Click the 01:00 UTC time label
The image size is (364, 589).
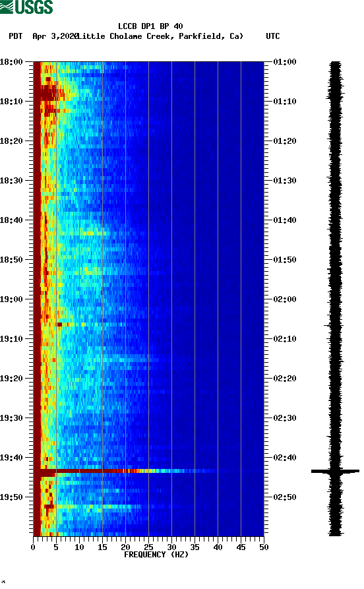click(x=285, y=61)
